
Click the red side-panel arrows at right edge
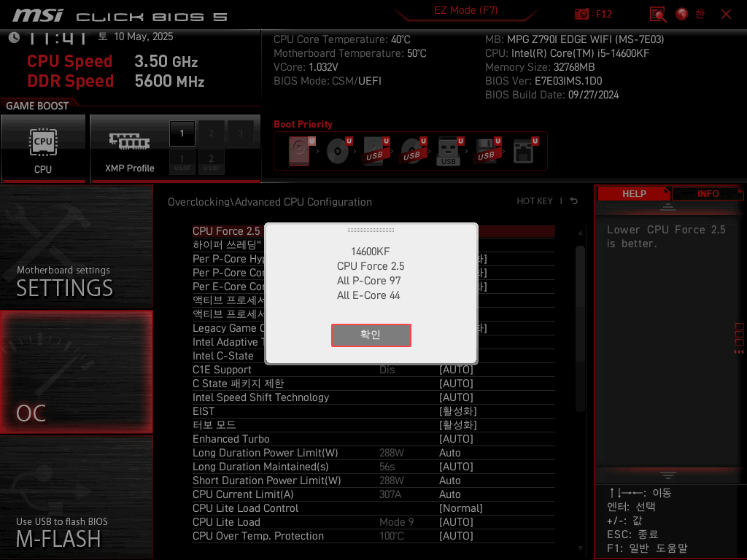click(739, 352)
